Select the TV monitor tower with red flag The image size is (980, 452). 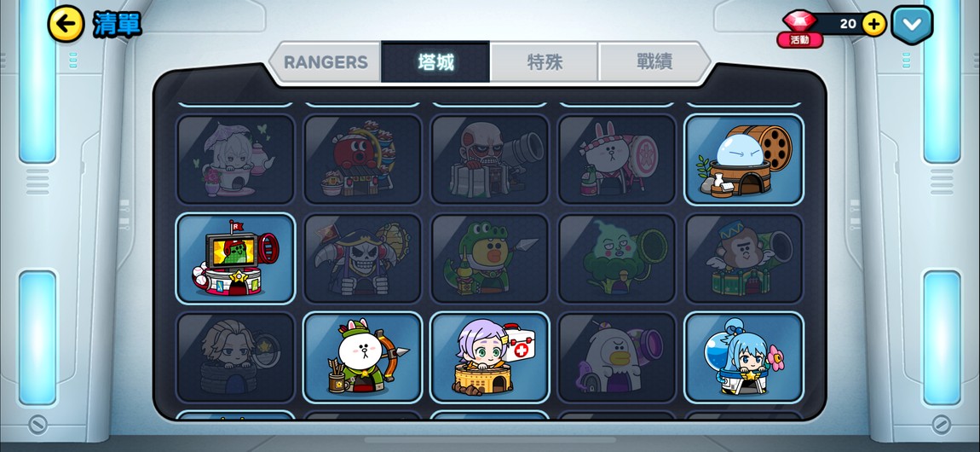coord(235,258)
